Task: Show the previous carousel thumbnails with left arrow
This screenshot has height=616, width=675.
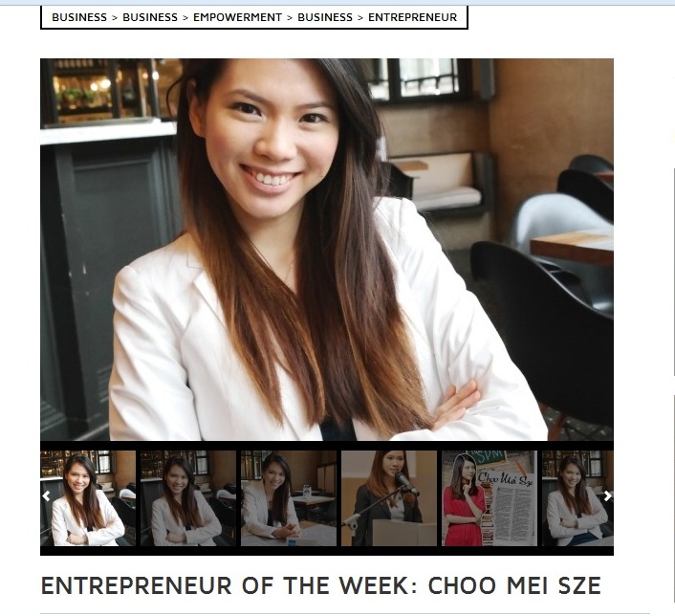Action: (x=46, y=496)
